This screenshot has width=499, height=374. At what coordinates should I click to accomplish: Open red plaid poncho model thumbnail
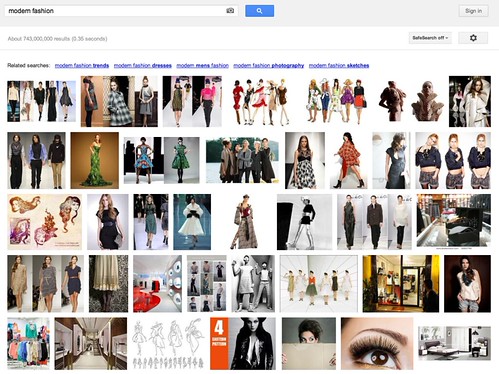348,161
